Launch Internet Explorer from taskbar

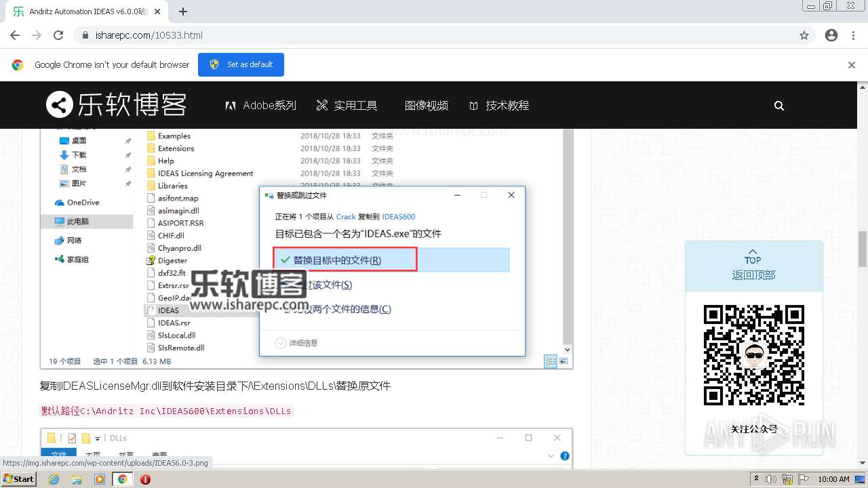tap(54, 479)
